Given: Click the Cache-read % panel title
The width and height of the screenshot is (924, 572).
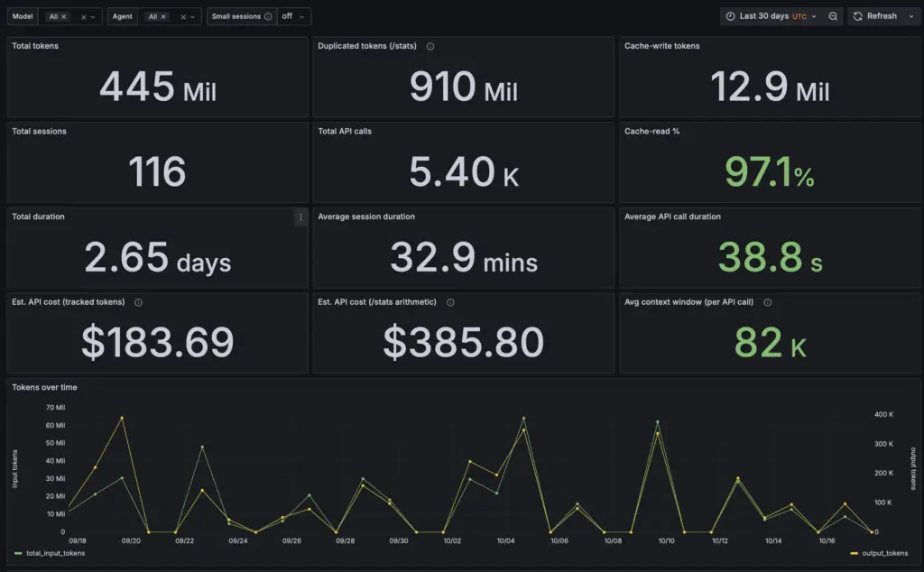Looking at the screenshot, I should [651, 132].
